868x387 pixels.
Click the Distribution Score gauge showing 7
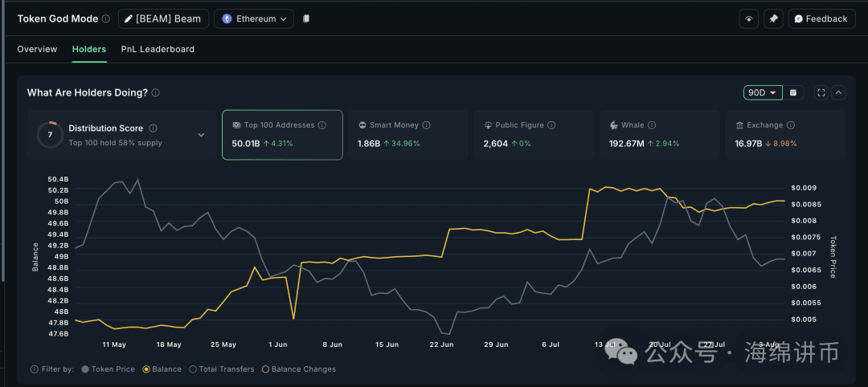tap(51, 135)
